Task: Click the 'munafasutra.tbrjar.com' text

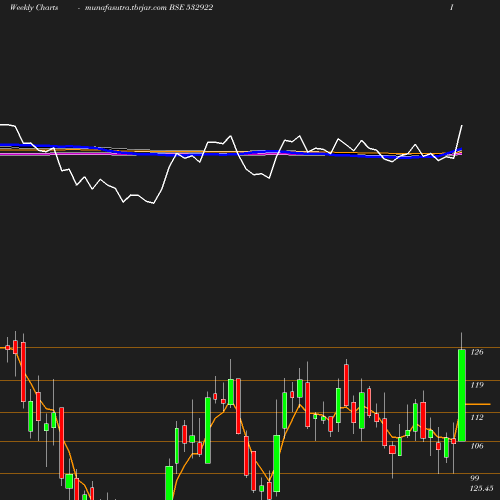Action: pos(126,8)
